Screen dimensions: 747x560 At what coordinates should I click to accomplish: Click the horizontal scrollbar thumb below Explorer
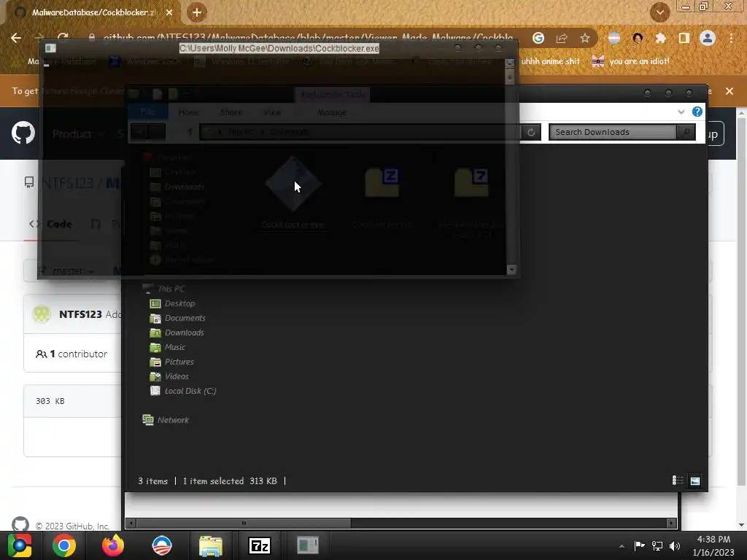(244, 523)
